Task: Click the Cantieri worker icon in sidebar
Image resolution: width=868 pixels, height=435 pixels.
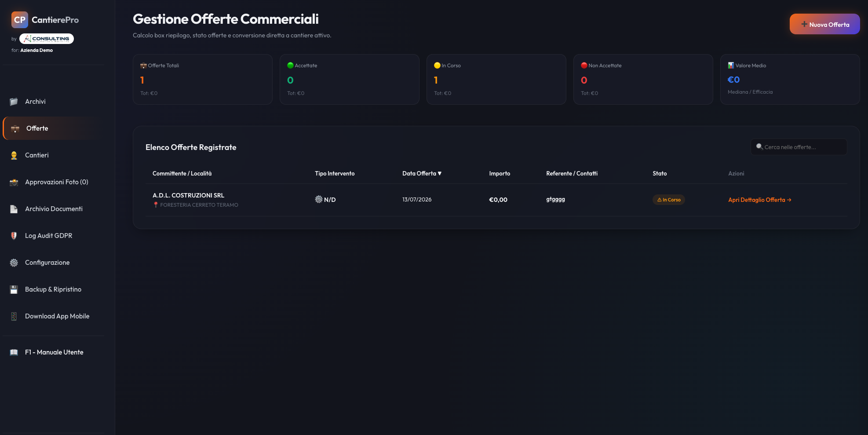Action: 14,155
